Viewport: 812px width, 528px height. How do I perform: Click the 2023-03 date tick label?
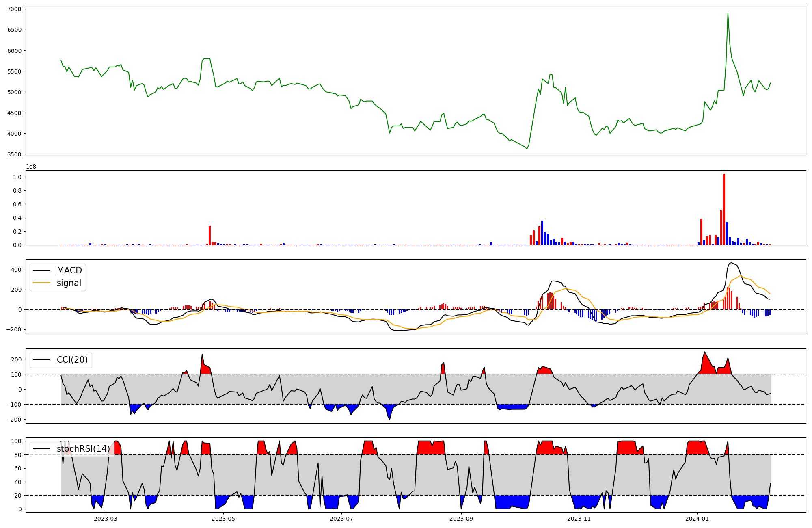tap(106, 519)
